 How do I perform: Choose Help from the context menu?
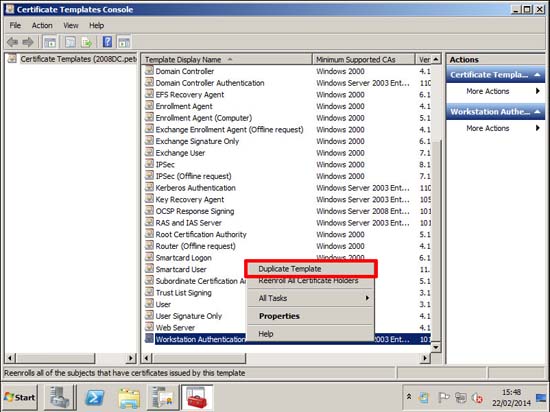pyautogui.click(x=311, y=333)
